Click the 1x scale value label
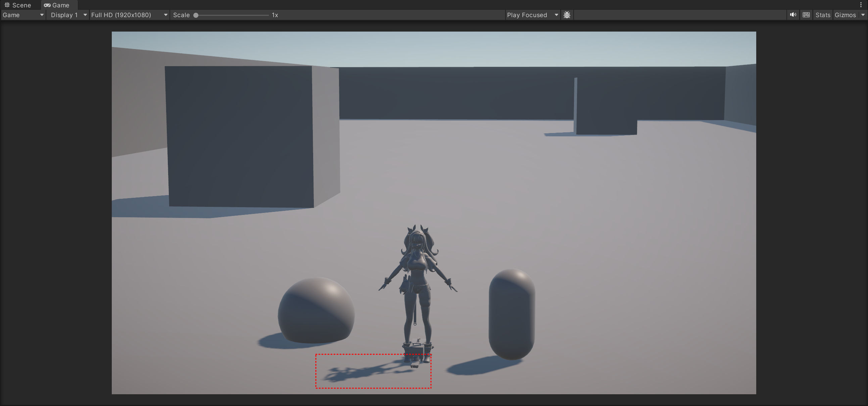This screenshot has width=868, height=406. point(275,15)
